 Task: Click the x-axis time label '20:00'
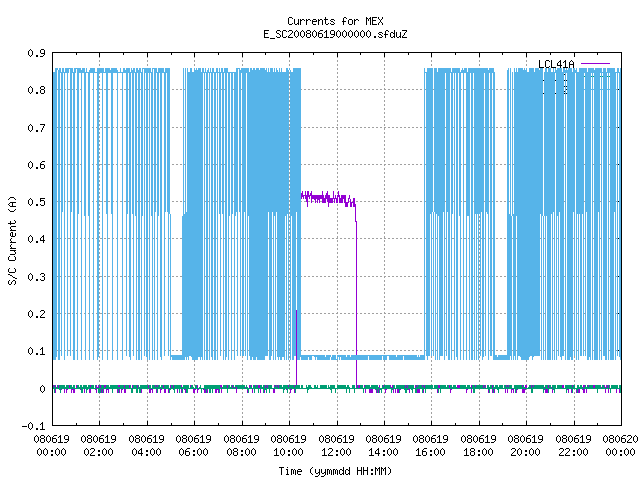pos(525,452)
